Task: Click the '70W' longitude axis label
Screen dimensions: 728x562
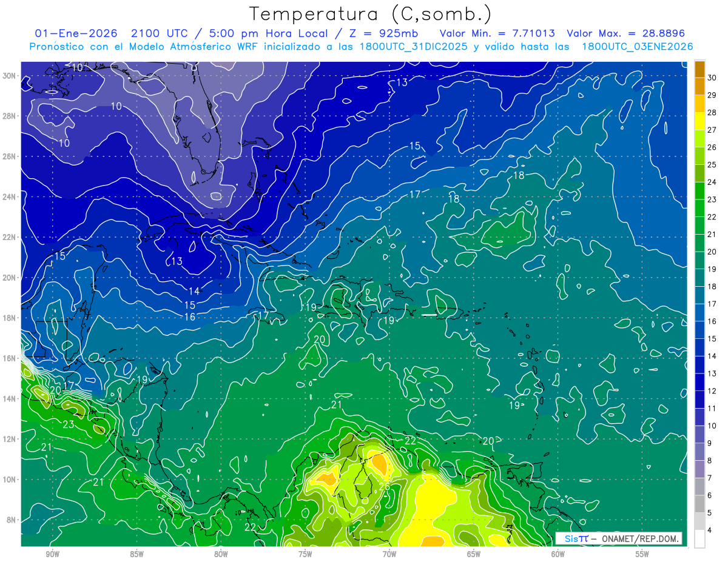Action: pyautogui.click(x=389, y=554)
